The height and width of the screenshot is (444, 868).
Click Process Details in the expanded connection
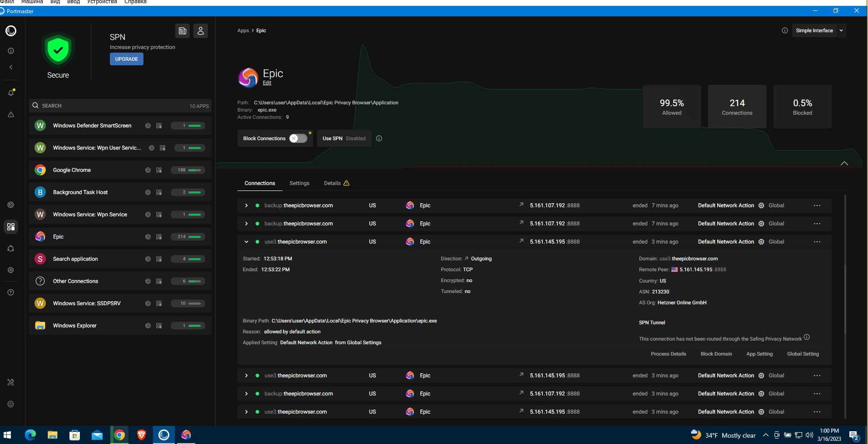[x=668, y=354]
